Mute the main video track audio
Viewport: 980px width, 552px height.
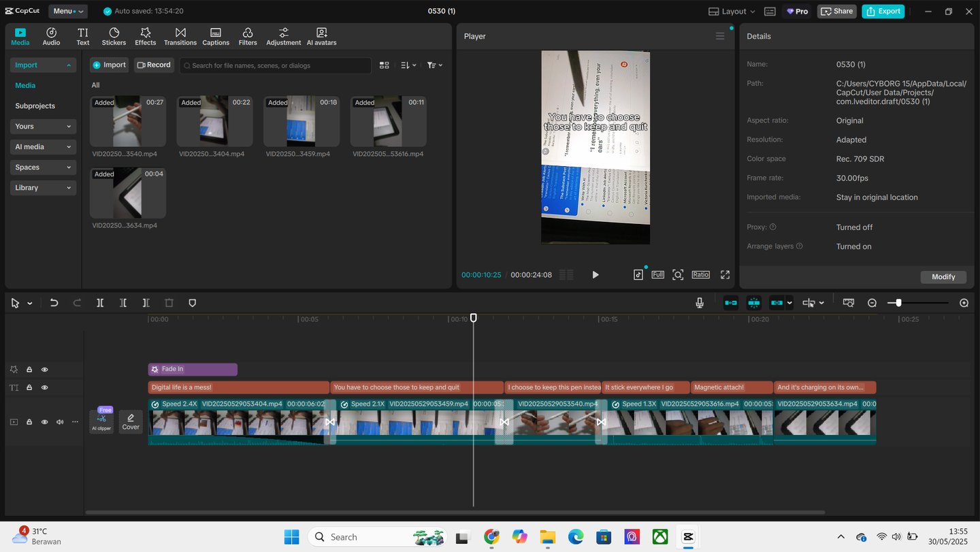tap(60, 422)
